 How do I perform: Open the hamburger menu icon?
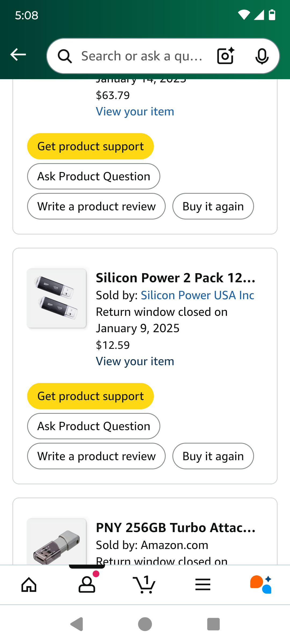click(x=203, y=584)
